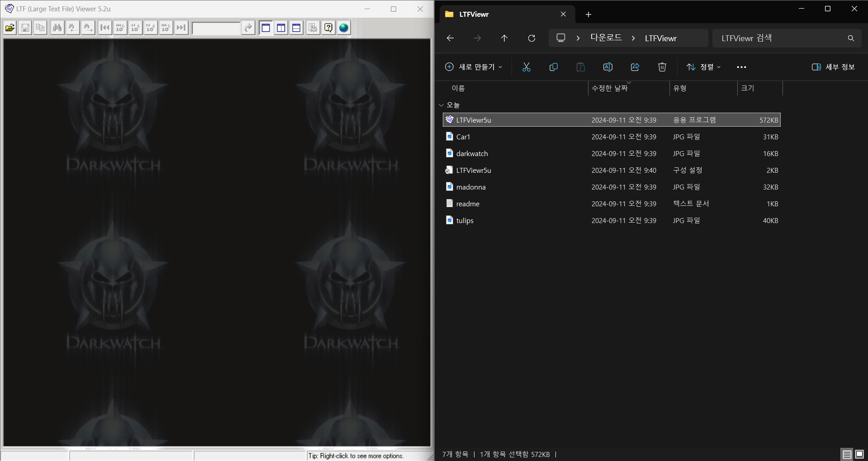Close the LTFViewr tab
Screen dimensions: 868x461
click(563, 14)
